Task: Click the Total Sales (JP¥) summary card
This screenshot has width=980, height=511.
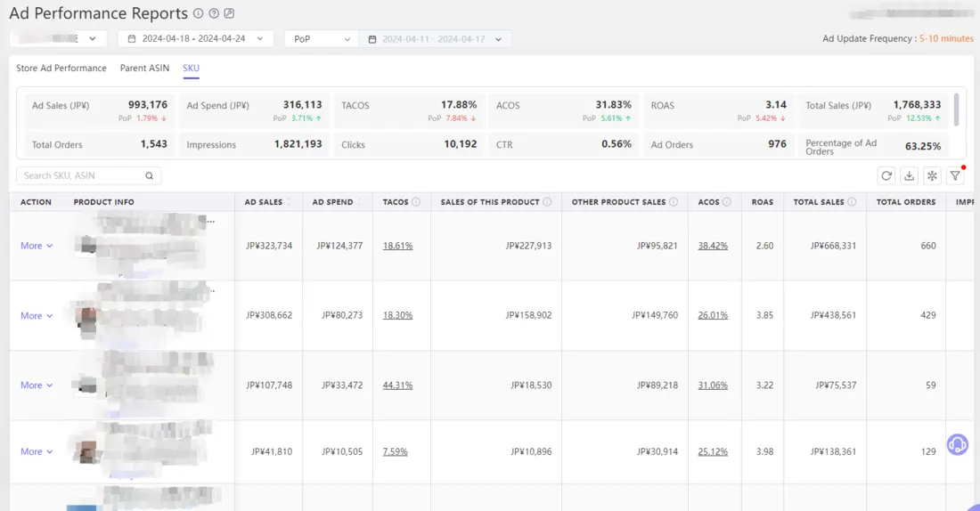Action: click(873, 110)
